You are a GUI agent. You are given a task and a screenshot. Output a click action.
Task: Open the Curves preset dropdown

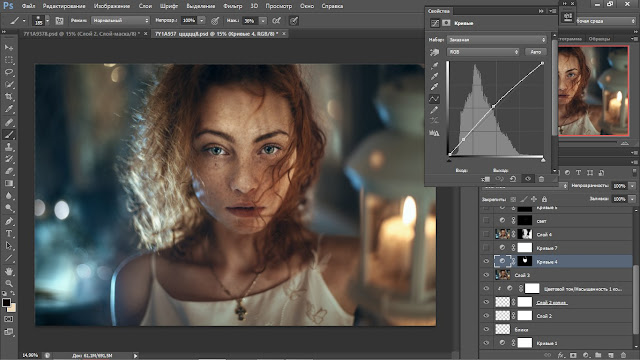(x=497, y=40)
